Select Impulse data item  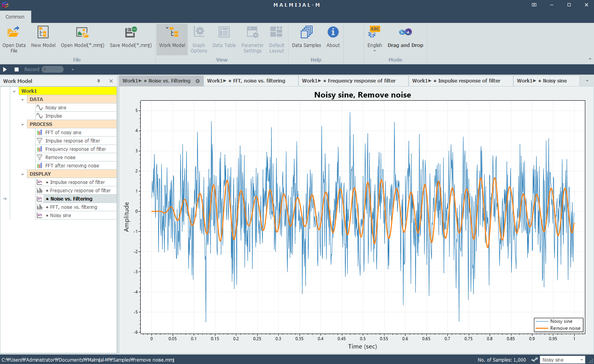pos(76,116)
